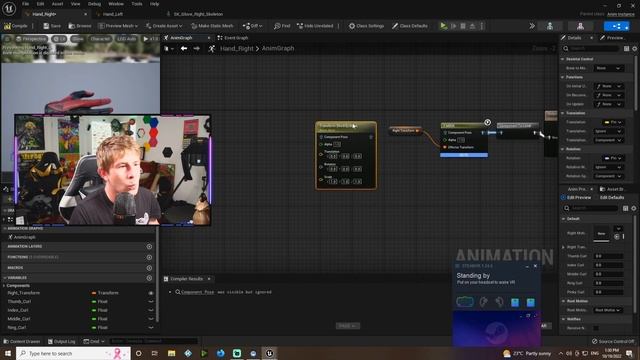Add new Animation Layer plus icon

pos(149,247)
